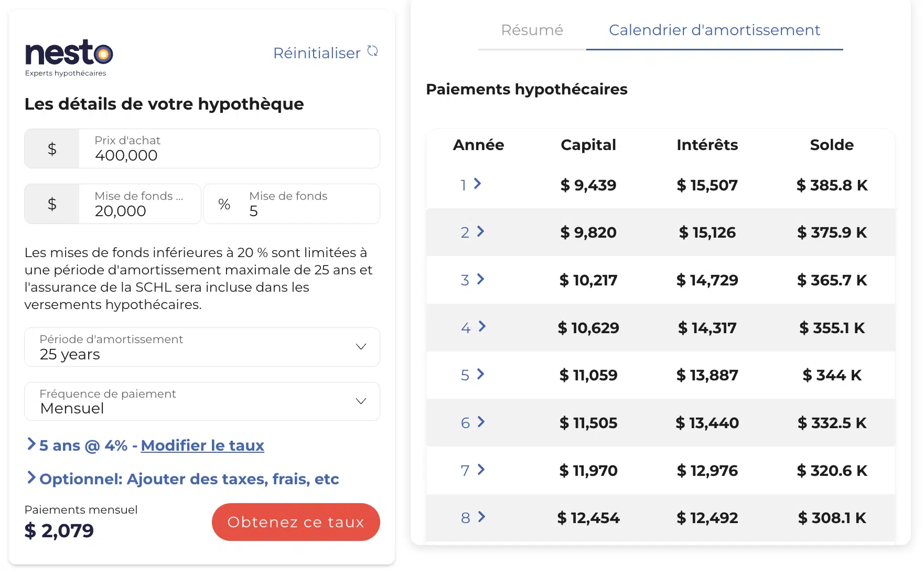
Task: Click the Réinitialiser refresh icon
Action: [x=372, y=51]
